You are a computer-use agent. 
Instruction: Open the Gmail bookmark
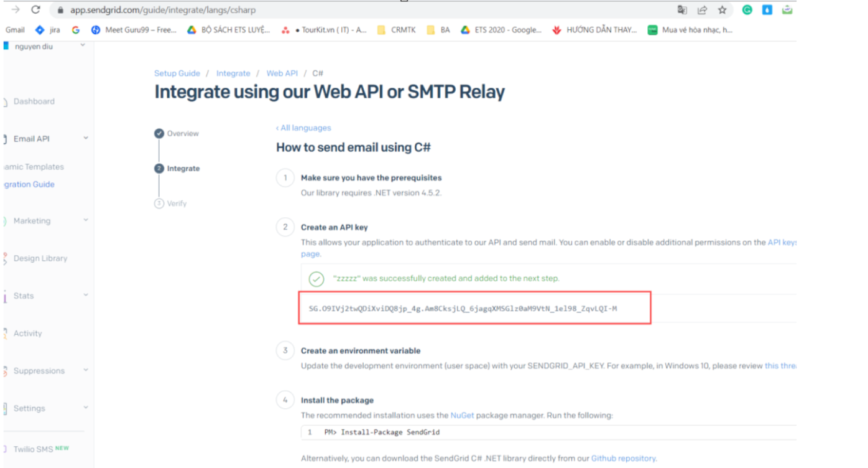click(x=15, y=30)
